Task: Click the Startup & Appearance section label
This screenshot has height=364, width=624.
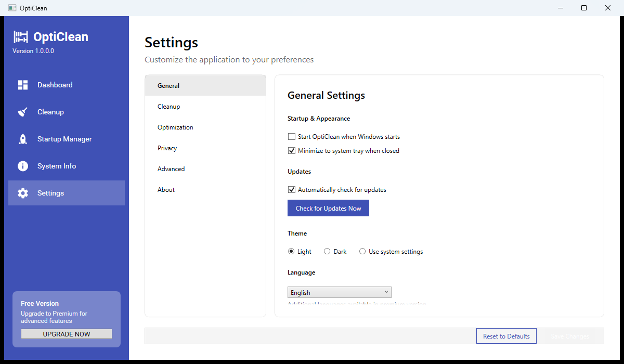Action: coord(319,119)
